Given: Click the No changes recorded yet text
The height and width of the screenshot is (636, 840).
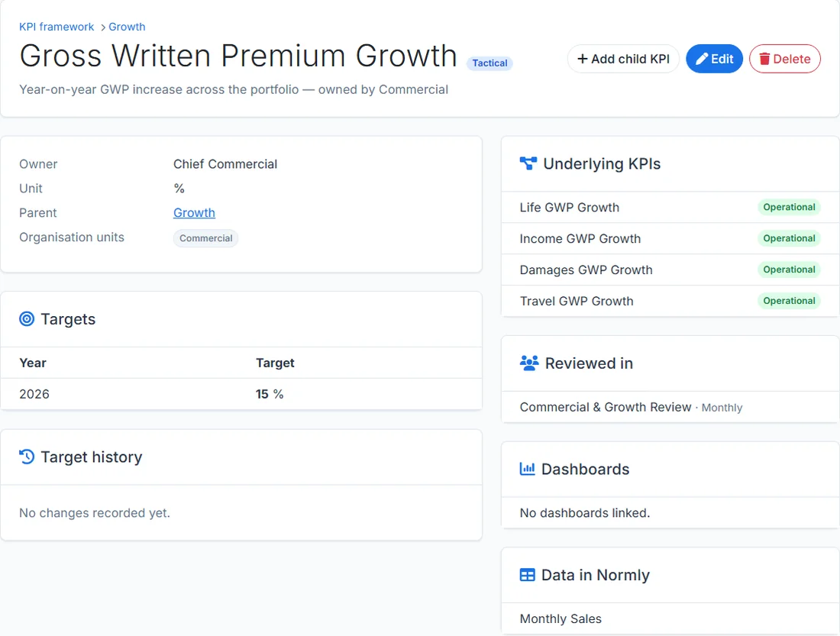Looking at the screenshot, I should (x=94, y=513).
